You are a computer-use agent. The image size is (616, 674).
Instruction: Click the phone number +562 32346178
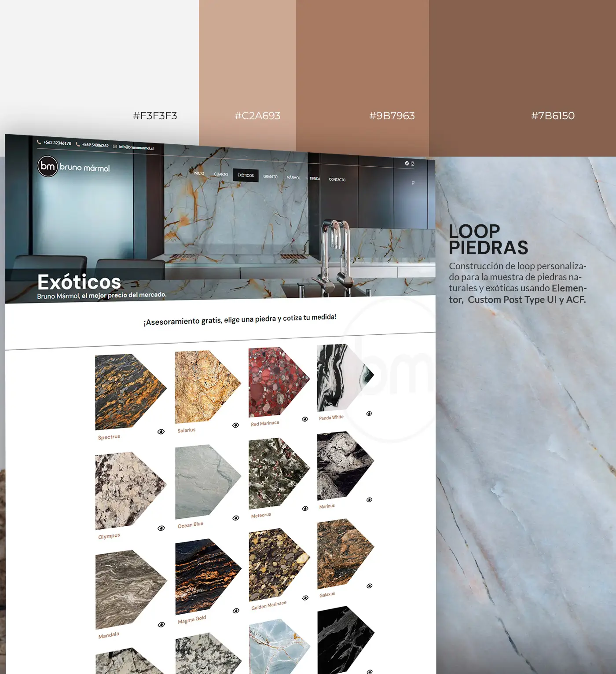57,143
